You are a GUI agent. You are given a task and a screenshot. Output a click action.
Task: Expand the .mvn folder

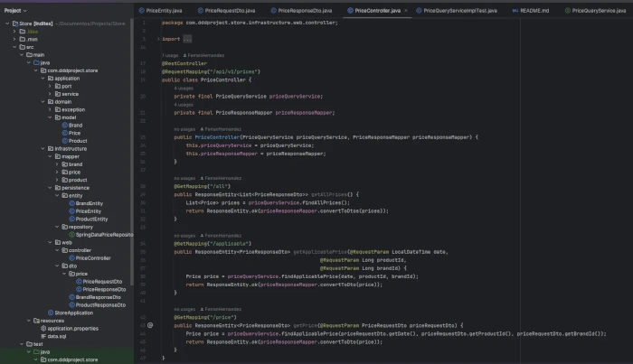(x=14, y=39)
